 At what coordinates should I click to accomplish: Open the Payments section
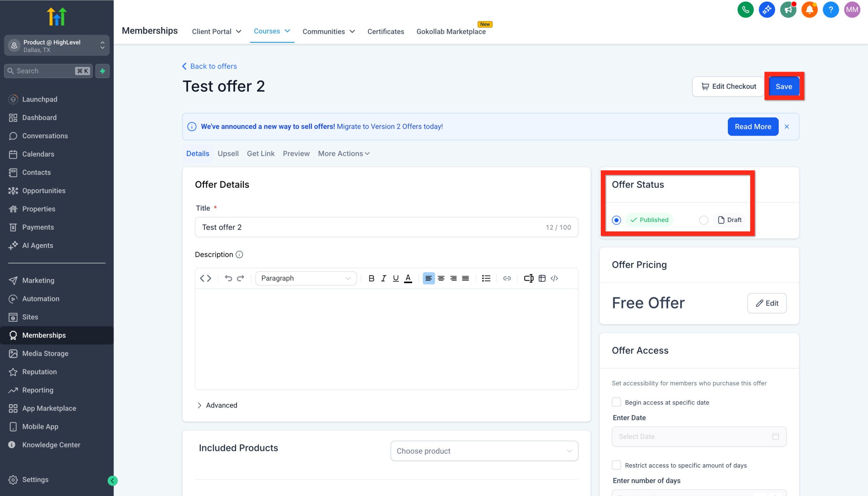tap(38, 227)
